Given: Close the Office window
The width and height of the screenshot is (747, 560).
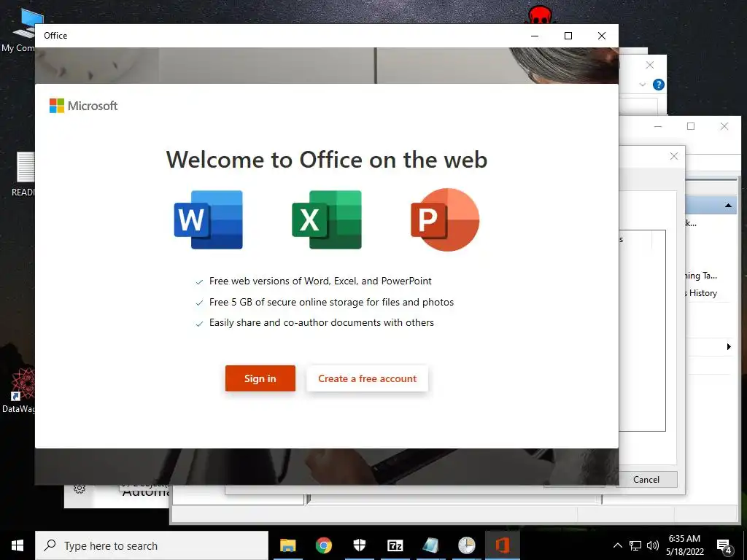Looking at the screenshot, I should click(602, 36).
